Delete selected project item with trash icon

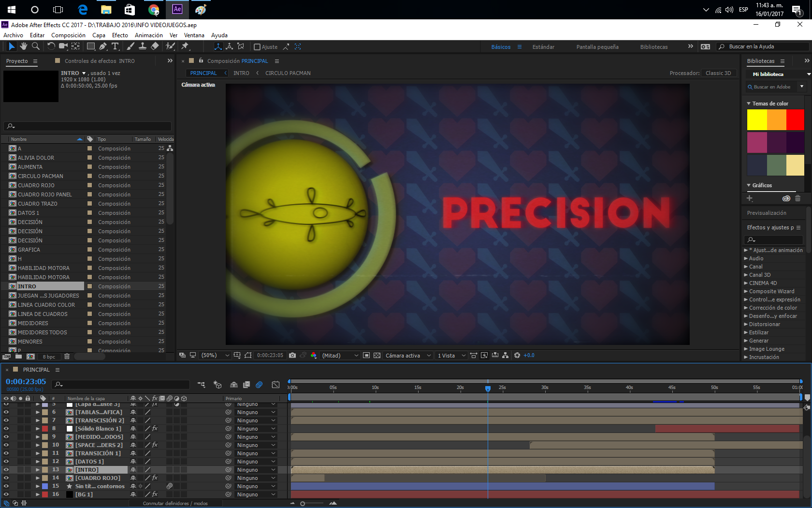pyautogui.click(x=67, y=357)
